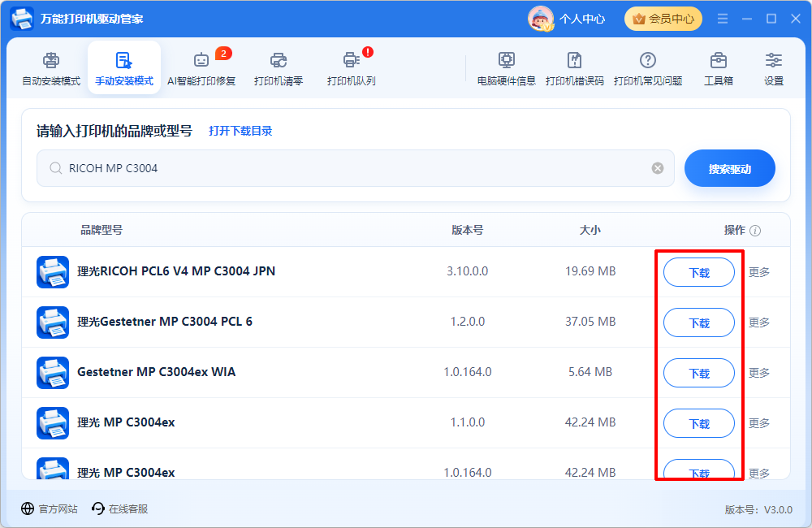Open the 会员中心 membership button
812x528 pixels.
663,19
